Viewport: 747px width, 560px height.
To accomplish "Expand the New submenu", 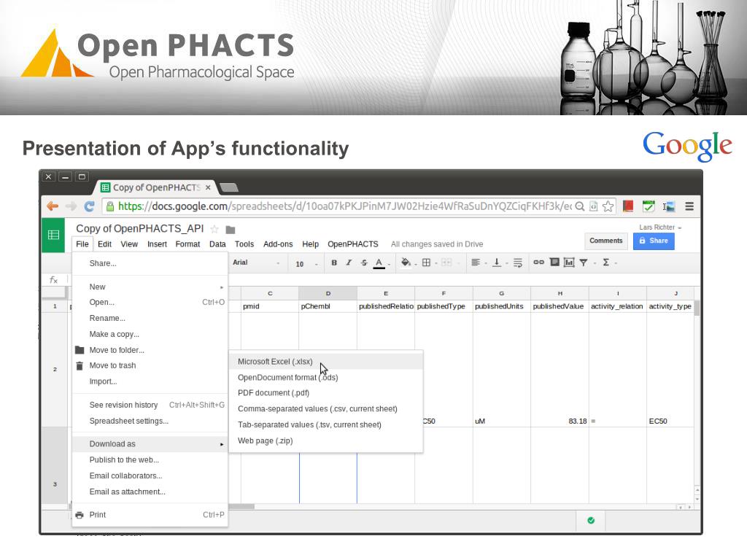I will coord(150,287).
